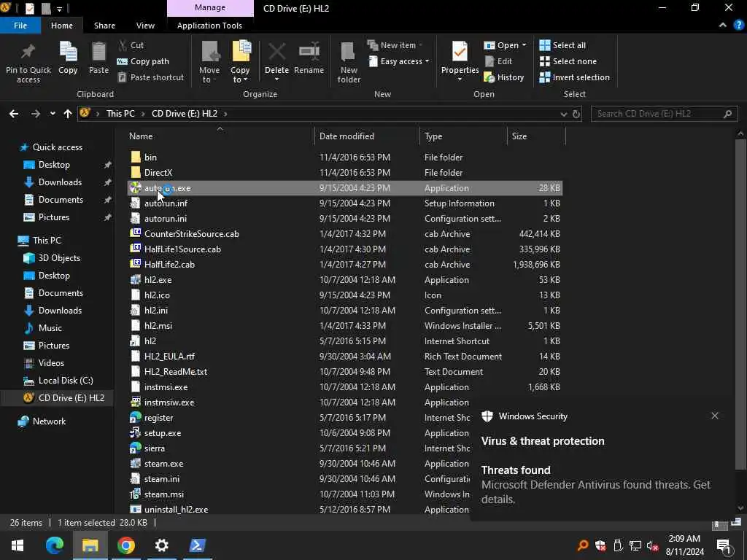Expand the address bar history chevron
Viewport: 747px width, 560px height.
(x=564, y=114)
